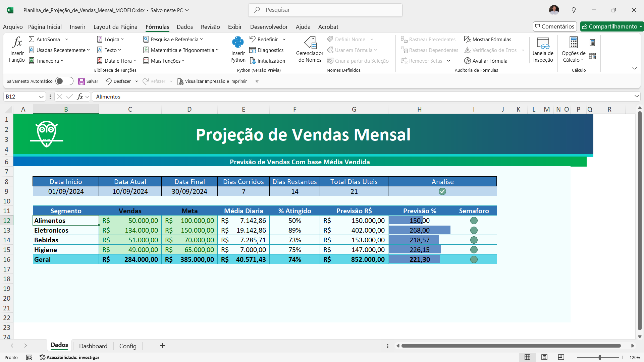Switch to Desenvolvedor ribbon tab
The height and width of the screenshot is (362, 644).
click(x=269, y=27)
